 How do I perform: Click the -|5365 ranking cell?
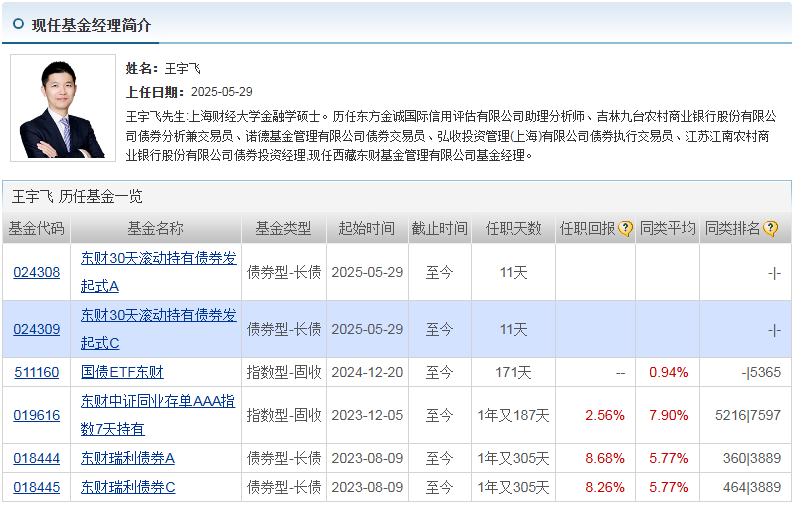pos(761,372)
